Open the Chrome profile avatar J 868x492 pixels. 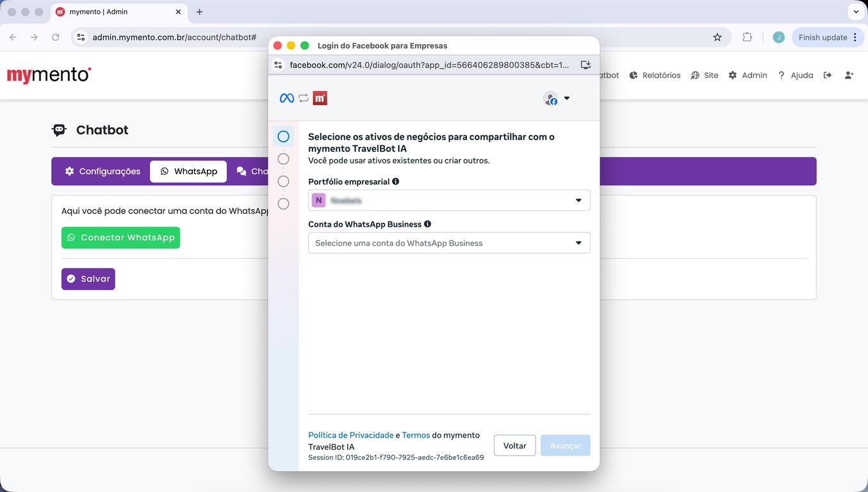778,37
